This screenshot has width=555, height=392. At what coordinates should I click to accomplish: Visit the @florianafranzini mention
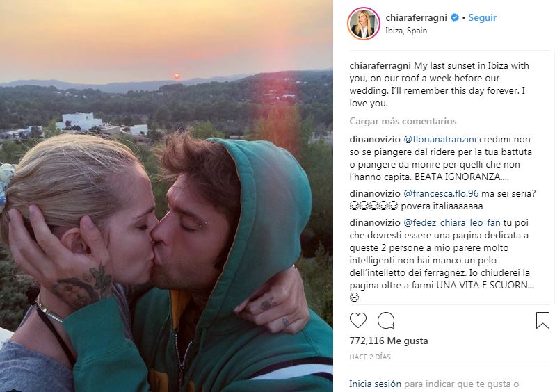(x=440, y=140)
